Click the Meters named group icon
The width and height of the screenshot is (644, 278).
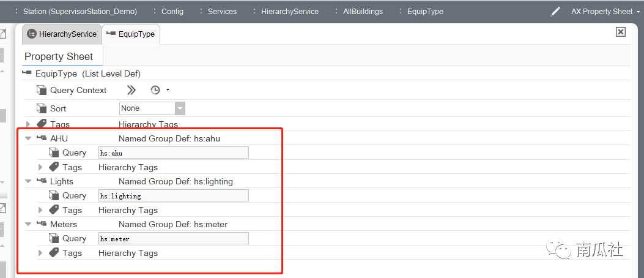[42, 224]
